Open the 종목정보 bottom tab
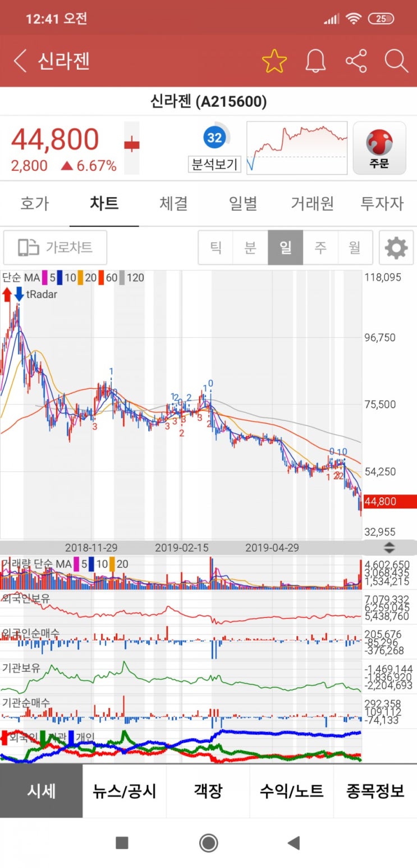The image size is (417, 868). tap(375, 791)
